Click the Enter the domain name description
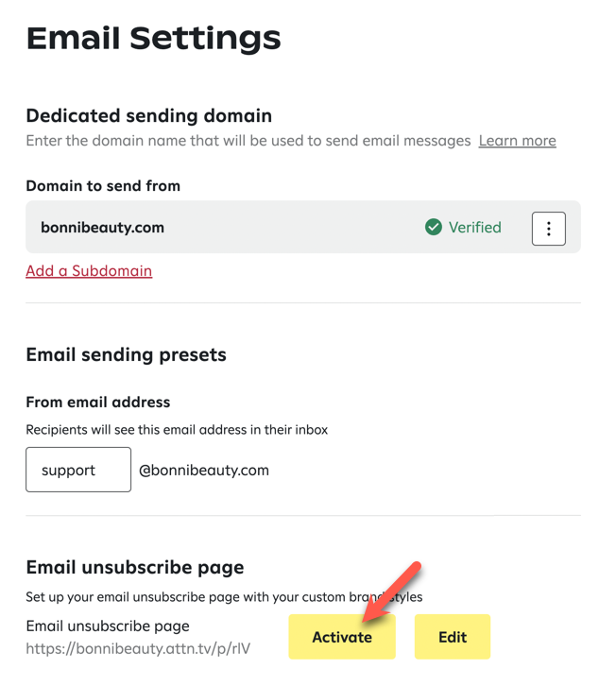Viewport: 616px width, 686px height. tap(248, 141)
